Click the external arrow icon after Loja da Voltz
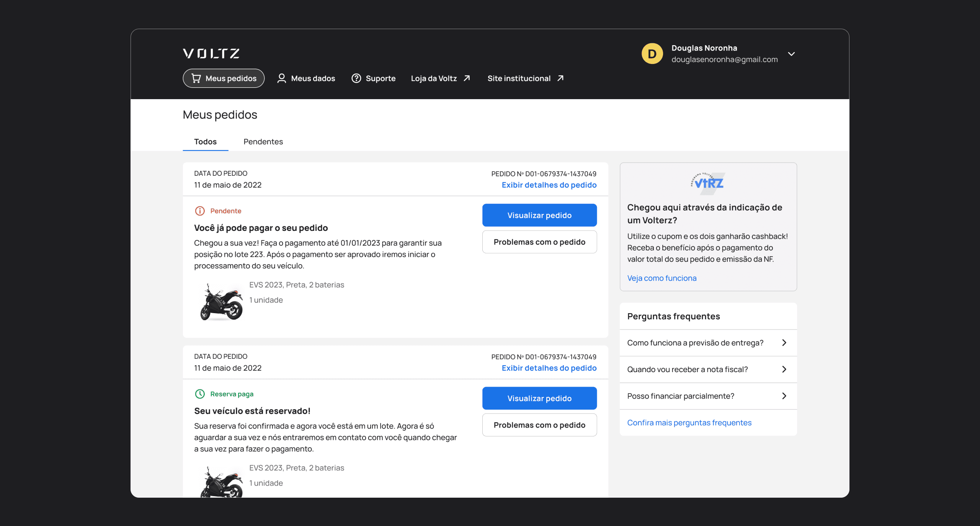The width and height of the screenshot is (980, 526). pos(467,78)
